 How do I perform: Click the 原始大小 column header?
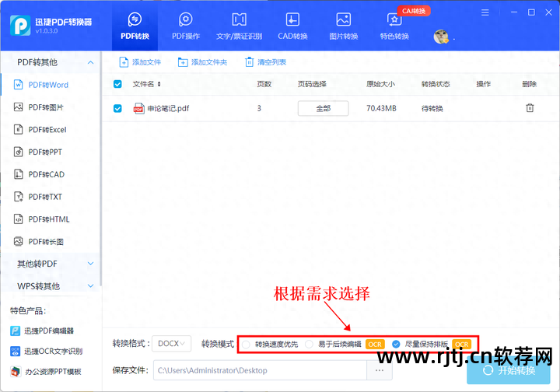coord(380,84)
